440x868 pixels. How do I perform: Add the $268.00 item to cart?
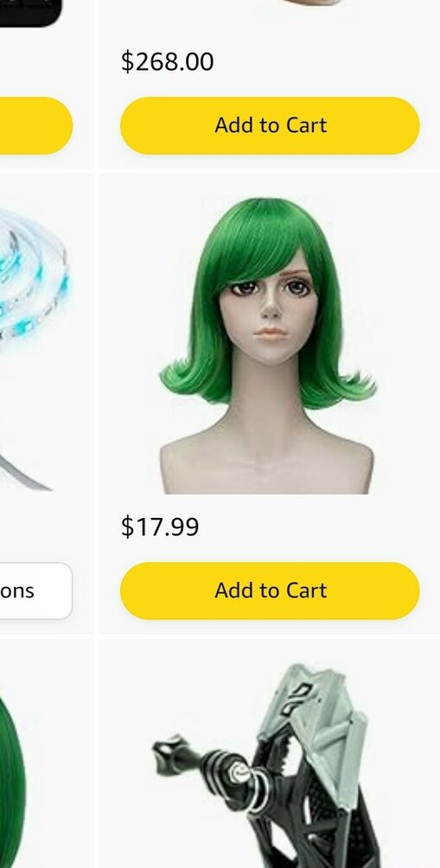click(x=270, y=125)
